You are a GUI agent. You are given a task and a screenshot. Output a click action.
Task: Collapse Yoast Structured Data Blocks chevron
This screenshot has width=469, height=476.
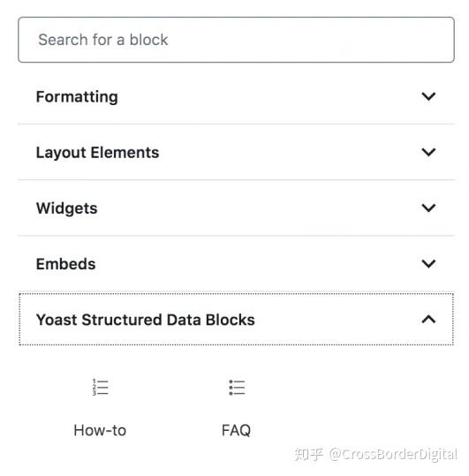point(428,320)
